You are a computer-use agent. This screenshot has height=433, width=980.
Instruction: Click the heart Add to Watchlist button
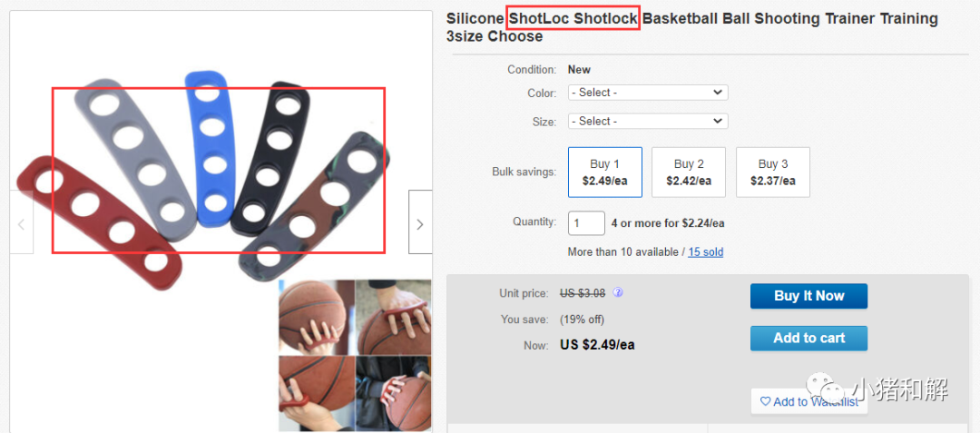[x=808, y=402]
